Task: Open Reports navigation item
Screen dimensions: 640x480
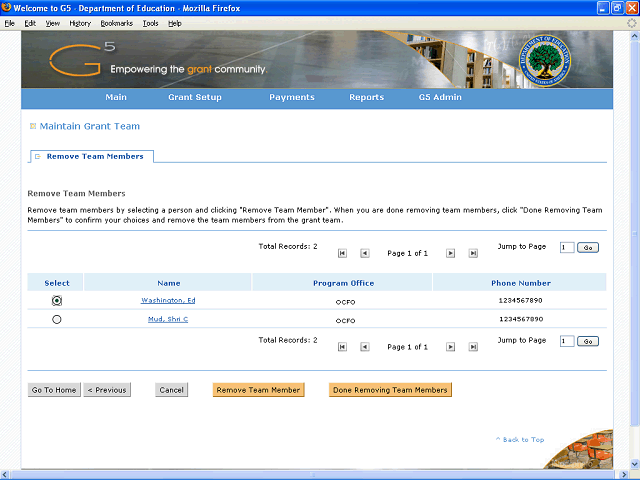Action: [x=367, y=98]
